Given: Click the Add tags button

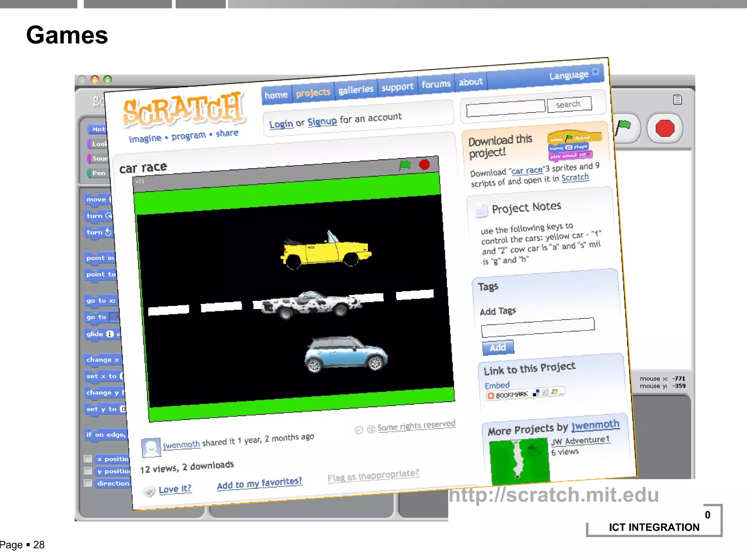Looking at the screenshot, I should 498,347.
